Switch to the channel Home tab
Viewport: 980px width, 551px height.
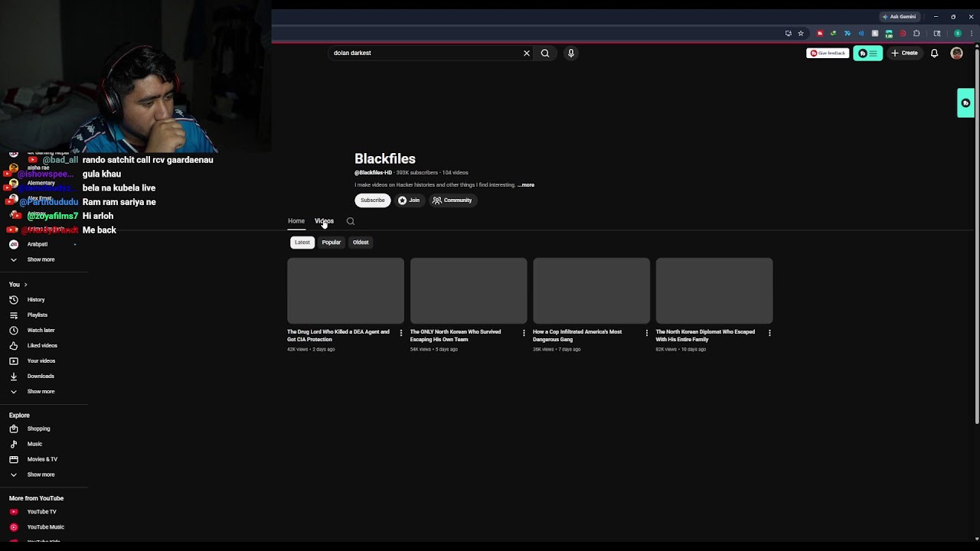coord(296,221)
